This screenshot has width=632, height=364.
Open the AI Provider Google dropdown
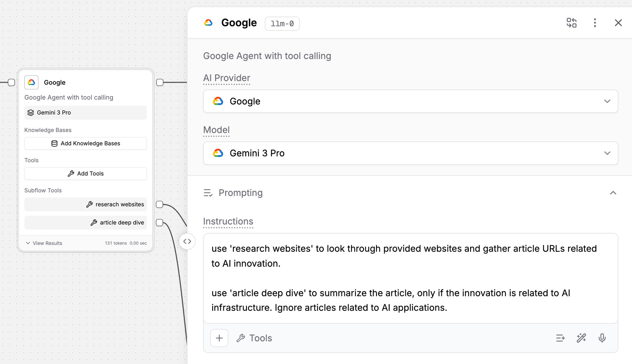point(410,101)
